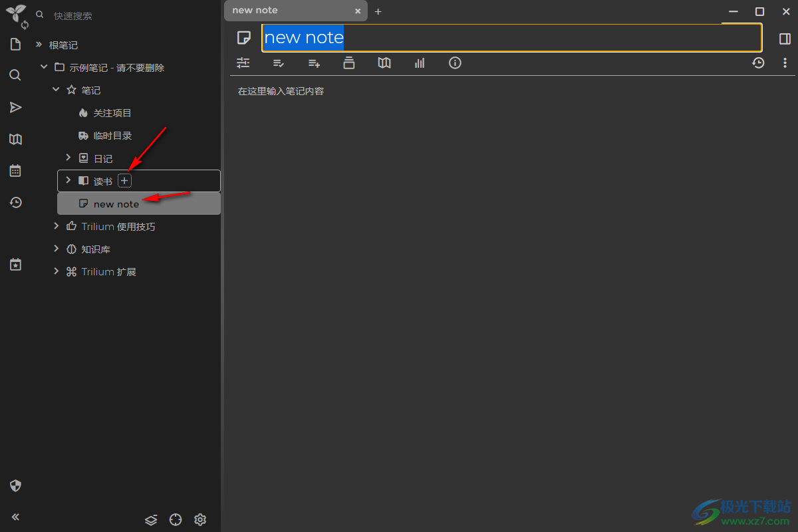
Task: Click the fire icon of 关注项目
Action: coord(83,113)
